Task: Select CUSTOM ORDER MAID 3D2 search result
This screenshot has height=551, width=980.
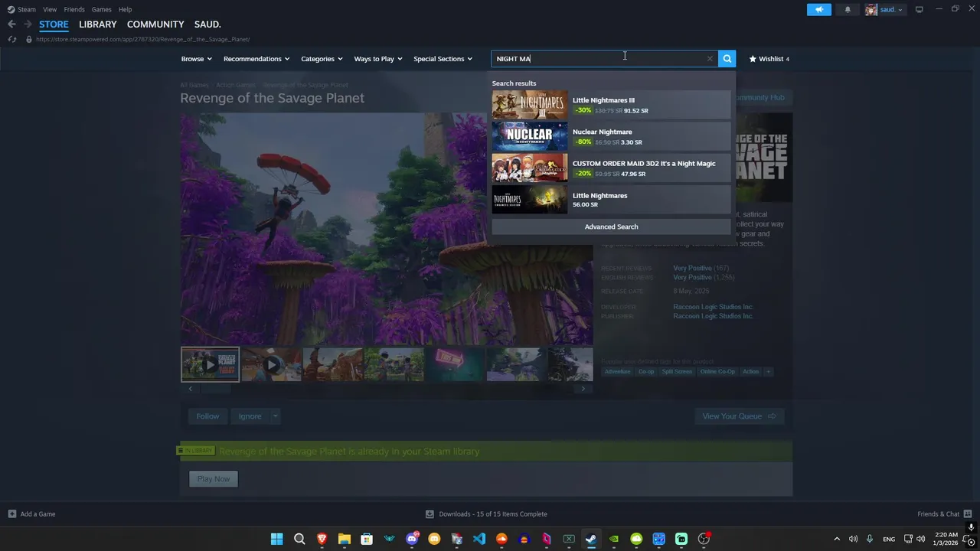Action: [611, 168]
